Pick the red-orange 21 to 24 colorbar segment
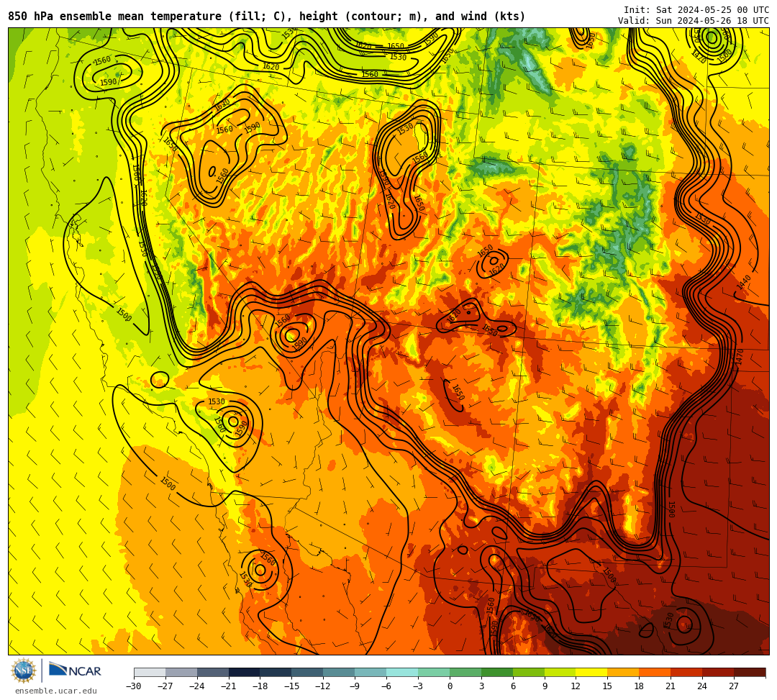The width and height of the screenshot is (777, 700). [x=686, y=673]
